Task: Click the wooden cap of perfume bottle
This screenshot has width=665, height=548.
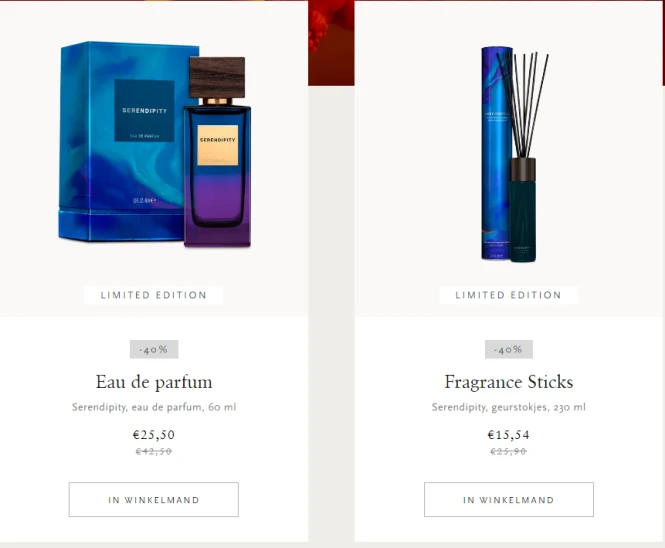Action: 217,77
